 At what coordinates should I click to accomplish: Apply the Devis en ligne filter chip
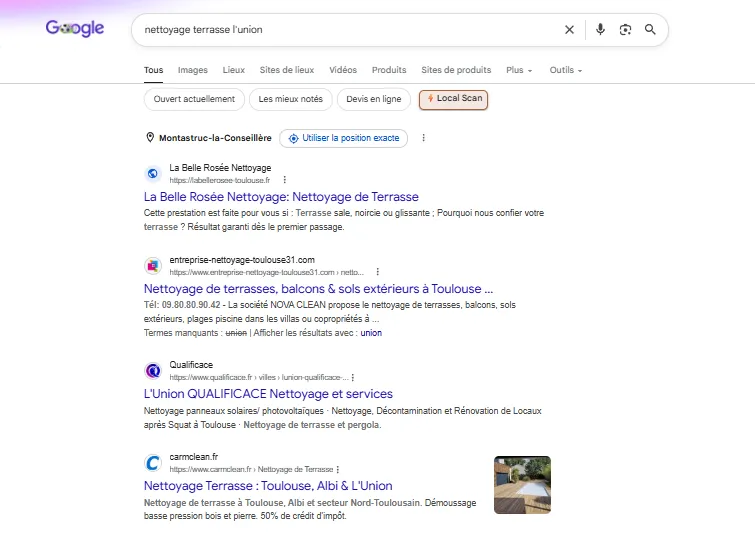click(x=374, y=99)
